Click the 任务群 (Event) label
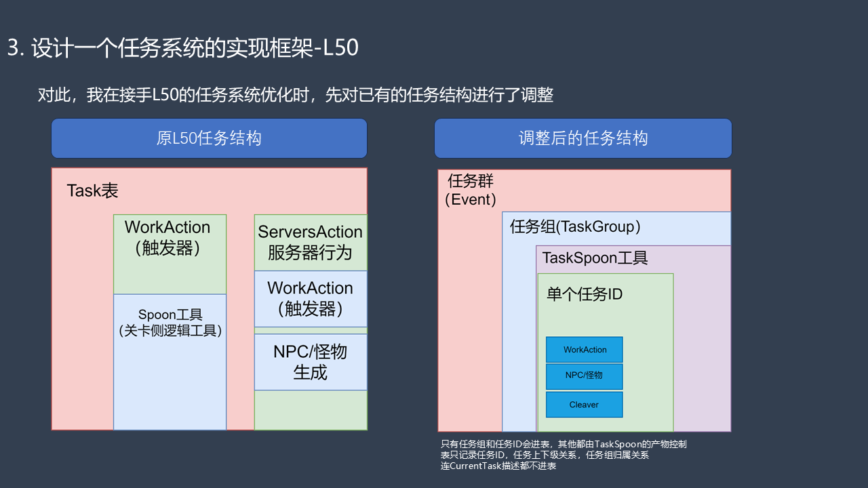Viewport: 868px width, 488px height. [x=471, y=190]
